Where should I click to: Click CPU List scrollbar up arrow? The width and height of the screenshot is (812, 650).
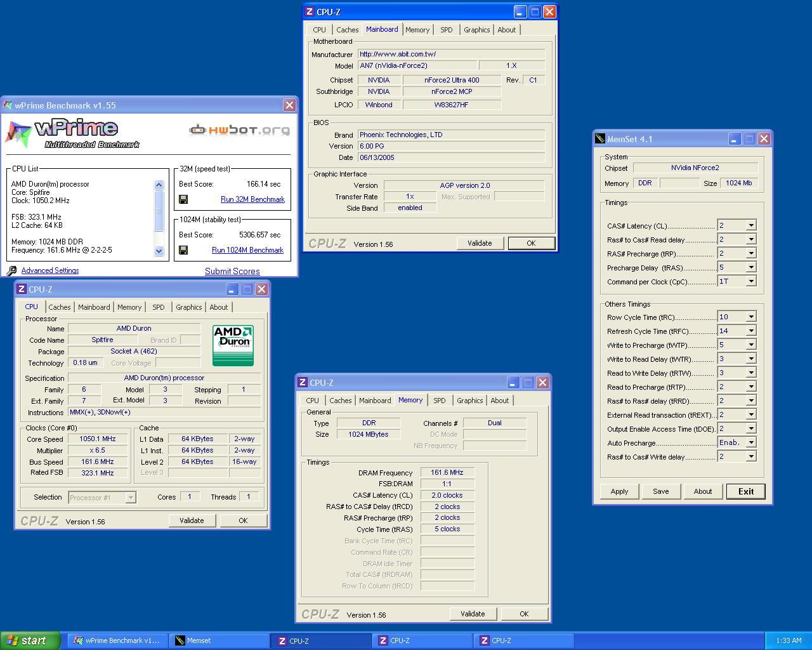159,185
